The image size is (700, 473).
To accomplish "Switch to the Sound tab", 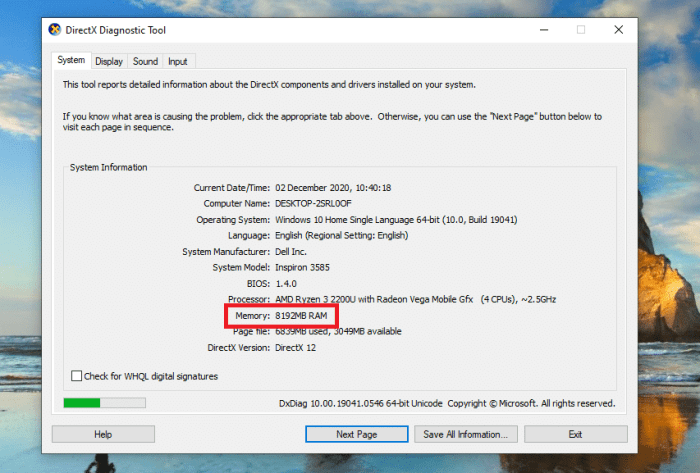I will [x=146, y=62].
